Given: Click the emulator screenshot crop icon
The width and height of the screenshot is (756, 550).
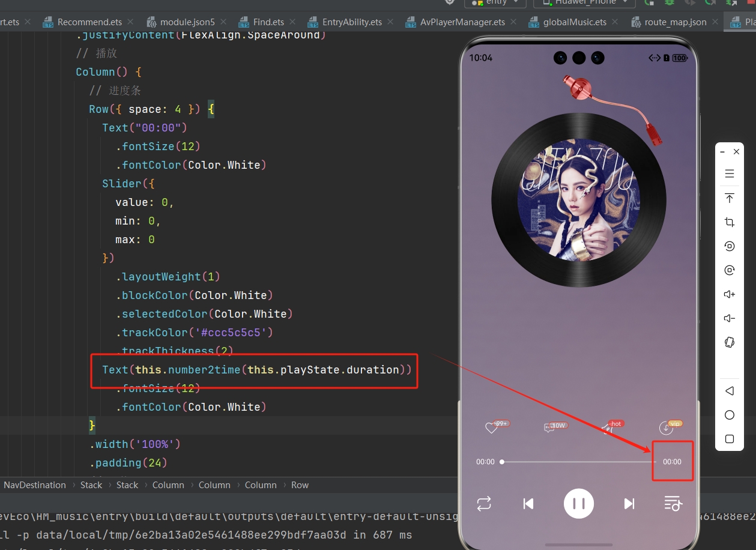Looking at the screenshot, I should [730, 222].
